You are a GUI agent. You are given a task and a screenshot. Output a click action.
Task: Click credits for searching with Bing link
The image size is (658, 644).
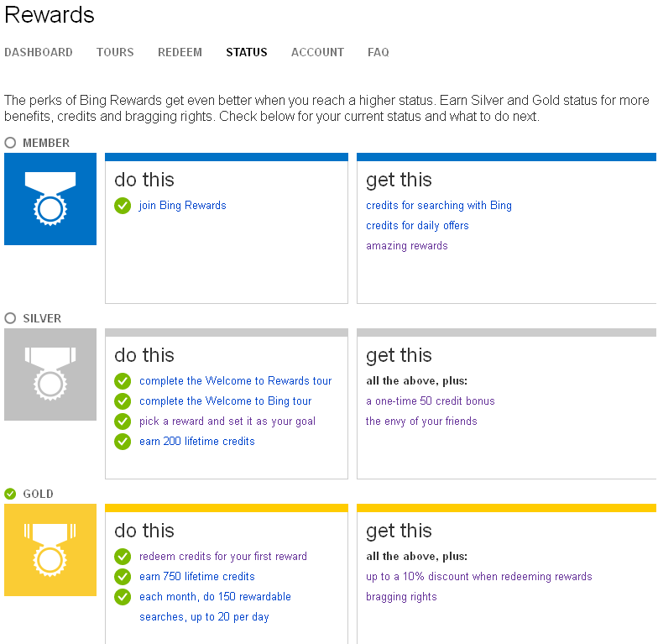pos(439,205)
